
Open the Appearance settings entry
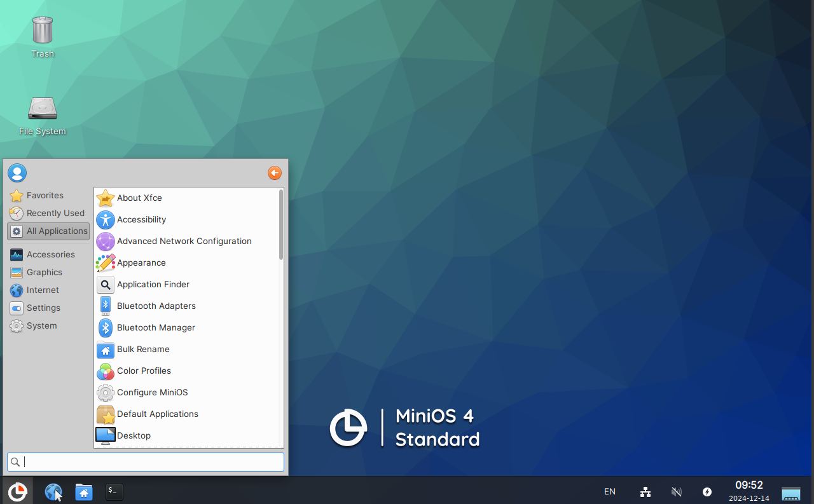pos(186,262)
